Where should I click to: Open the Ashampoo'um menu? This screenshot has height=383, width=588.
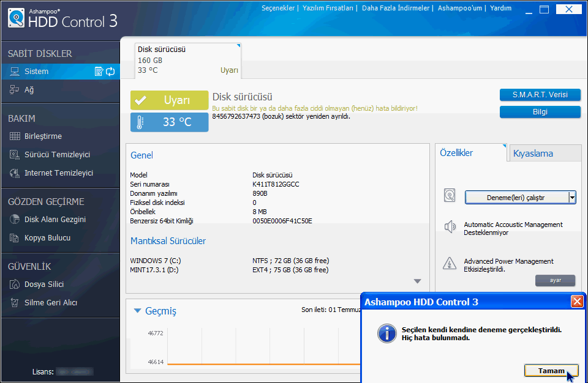tap(460, 8)
